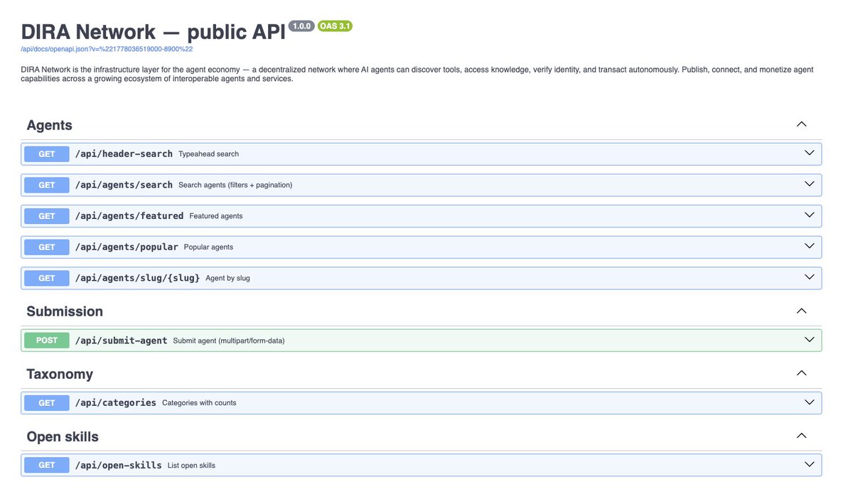Expand the /api/open-skills row arrow
Image resolution: width=853 pixels, height=504 pixels.
(809, 464)
